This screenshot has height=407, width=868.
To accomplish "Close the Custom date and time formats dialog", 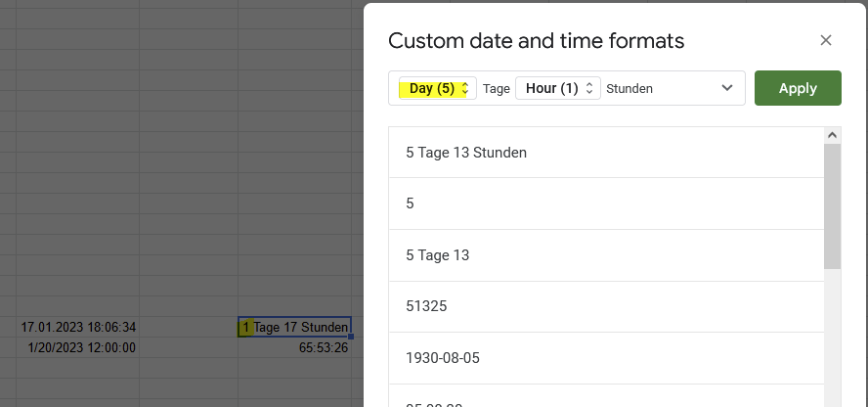I will pyautogui.click(x=826, y=40).
